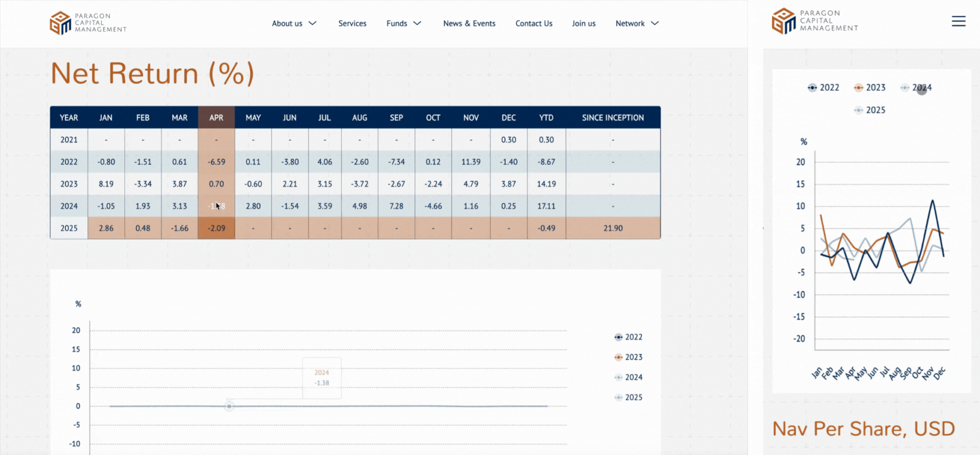Expand the Funds dropdown menu
The height and width of the screenshot is (455, 980).
coord(403,23)
